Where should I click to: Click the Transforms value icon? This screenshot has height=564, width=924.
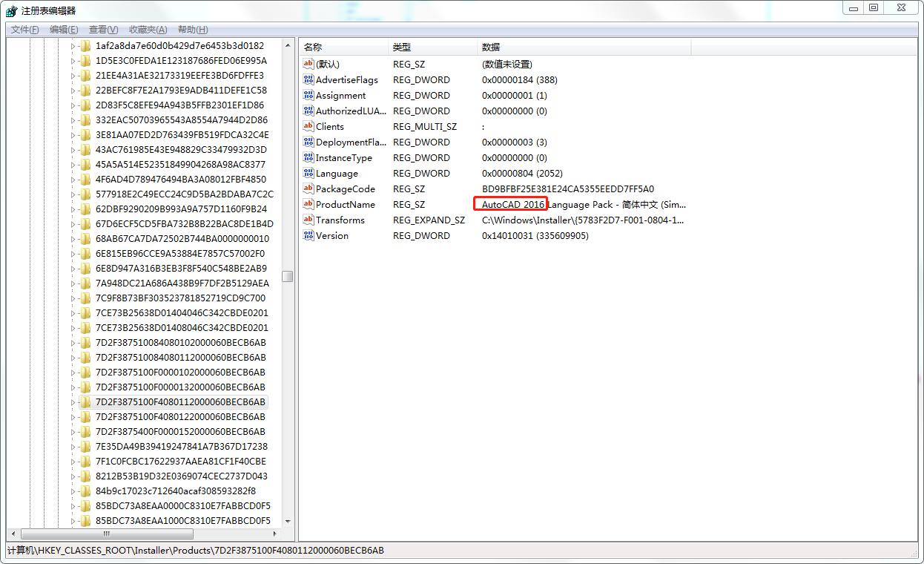pyautogui.click(x=308, y=220)
